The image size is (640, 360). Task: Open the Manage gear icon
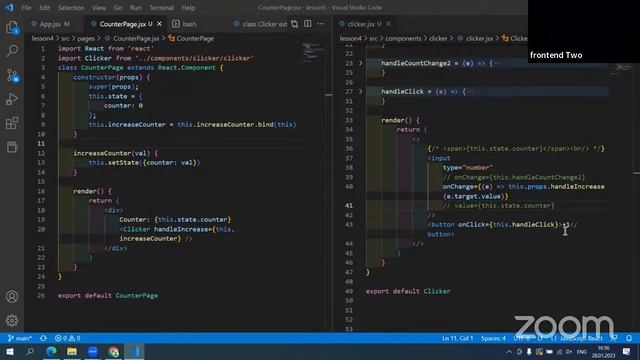click(12, 320)
